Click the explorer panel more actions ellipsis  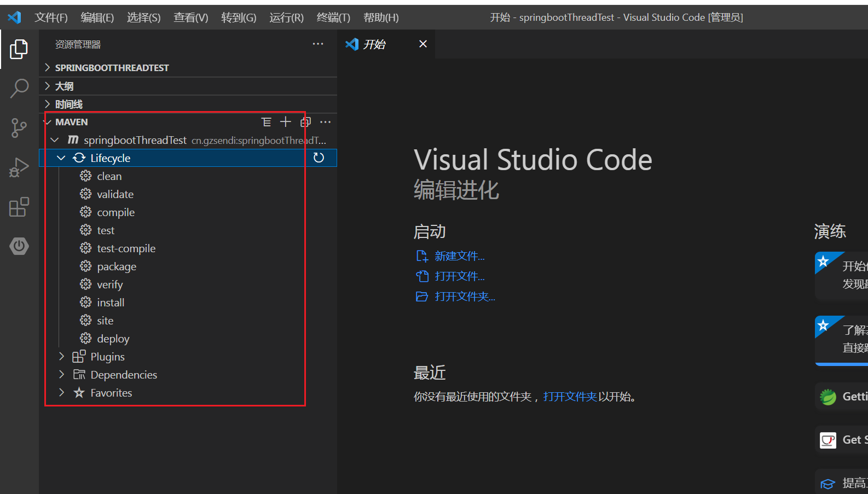[x=318, y=44]
